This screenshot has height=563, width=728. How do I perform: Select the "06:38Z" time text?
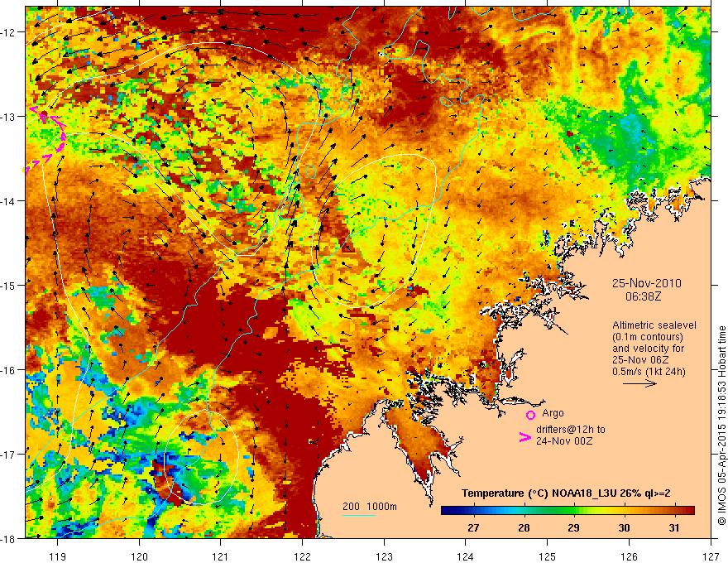point(643,296)
